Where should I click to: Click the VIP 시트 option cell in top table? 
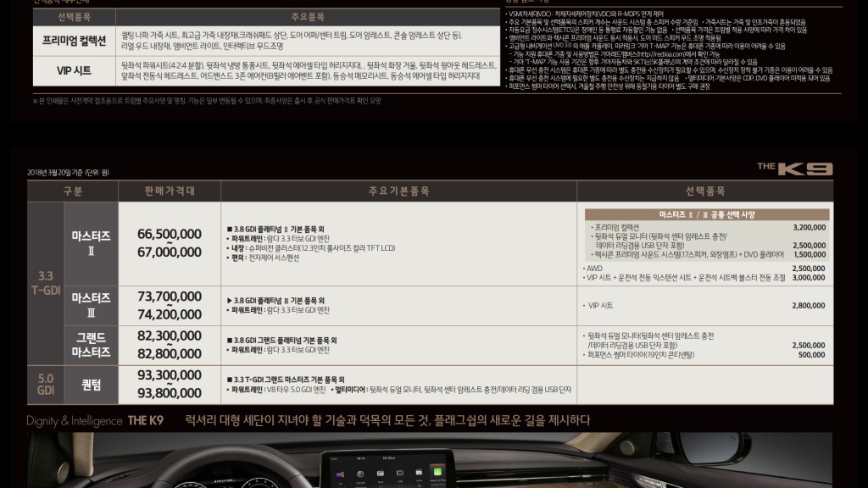(75, 70)
